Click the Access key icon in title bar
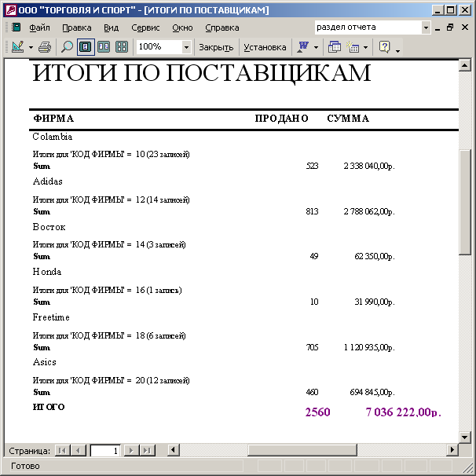 tap(11, 10)
